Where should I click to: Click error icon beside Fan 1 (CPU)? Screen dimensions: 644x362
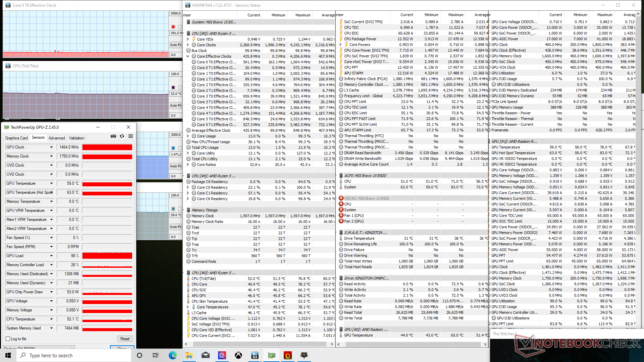pos(341,215)
